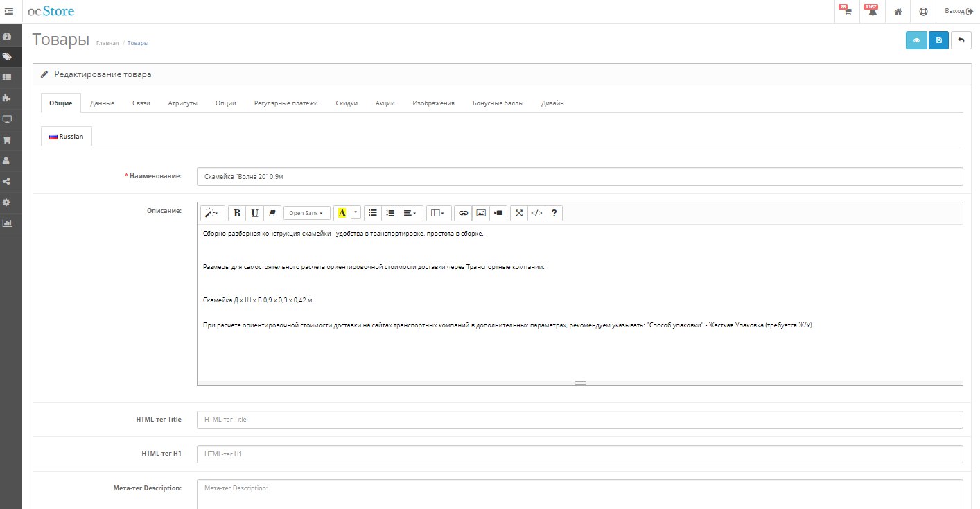Click the Главная breadcrumb link
Viewport: 980px width, 509px height.
pyautogui.click(x=107, y=43)
